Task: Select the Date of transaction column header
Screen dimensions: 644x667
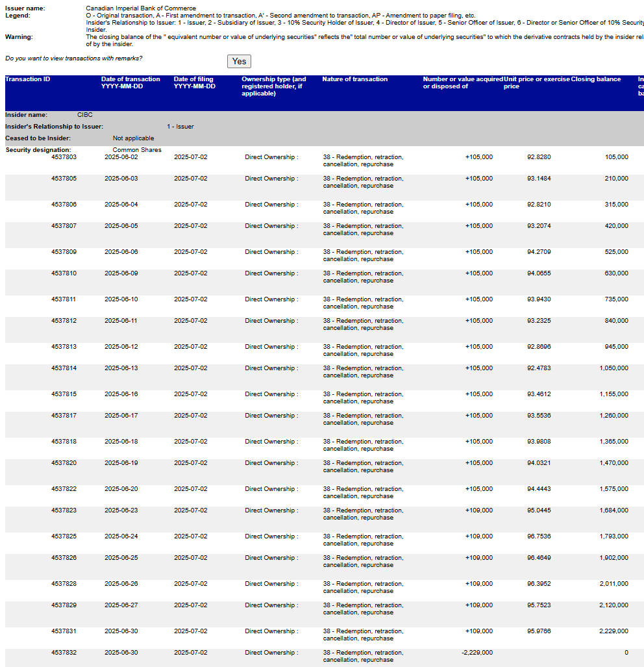Action: tap(130, 82)
